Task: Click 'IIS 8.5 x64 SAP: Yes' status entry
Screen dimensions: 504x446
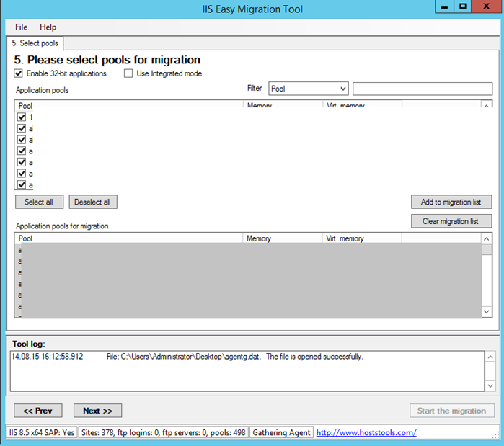Action: click(x=42, y=433)
